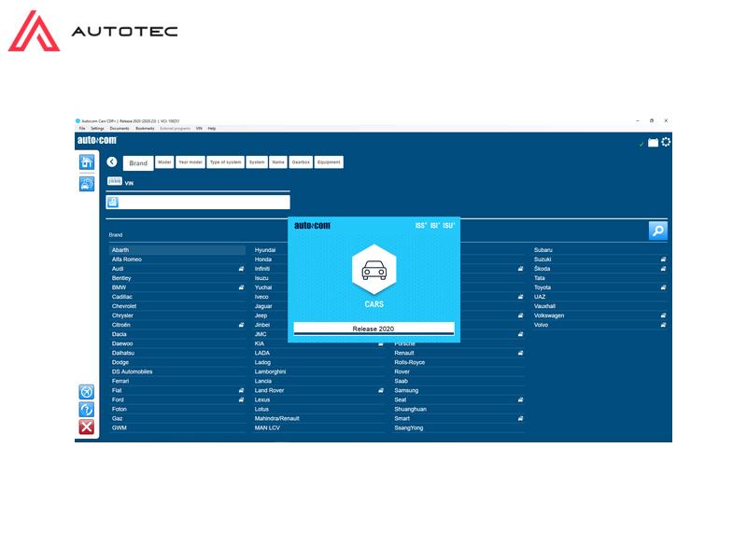Image resolution: width=747 pixels, height=560 pixels.
Task: Select Lexus in the brand list
Action: pyautogui.click(x=318, y=399)
